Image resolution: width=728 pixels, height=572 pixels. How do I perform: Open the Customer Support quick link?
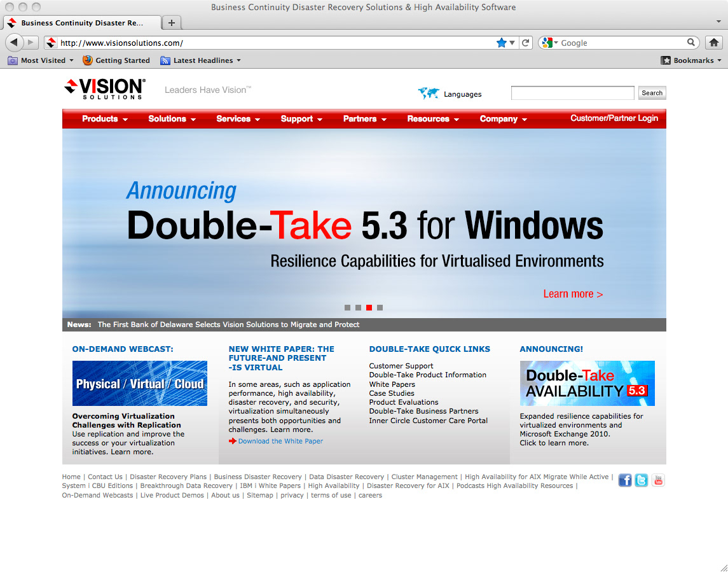coord(401,366)
